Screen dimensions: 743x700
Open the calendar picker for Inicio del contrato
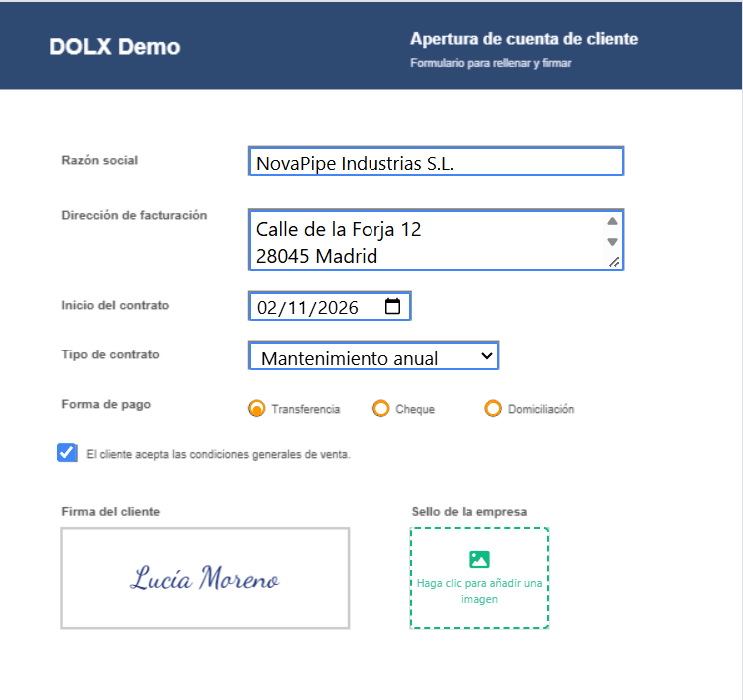coord(392,306)
